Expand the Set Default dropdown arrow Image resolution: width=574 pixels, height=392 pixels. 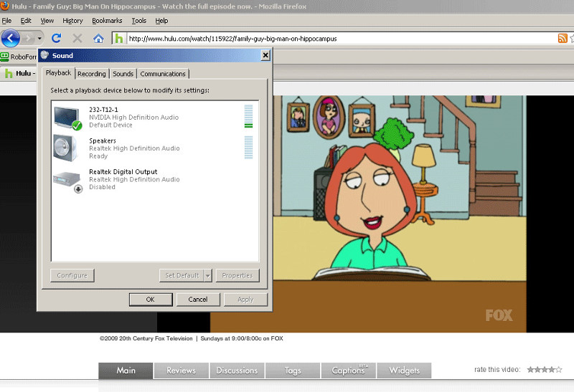click(x=208, y=275)
